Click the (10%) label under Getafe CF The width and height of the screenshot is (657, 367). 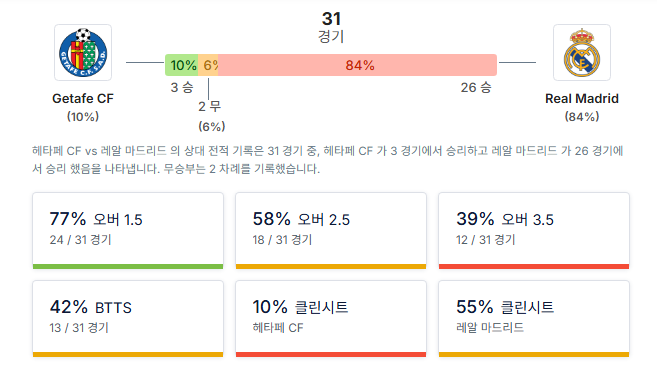coord(83,116)
